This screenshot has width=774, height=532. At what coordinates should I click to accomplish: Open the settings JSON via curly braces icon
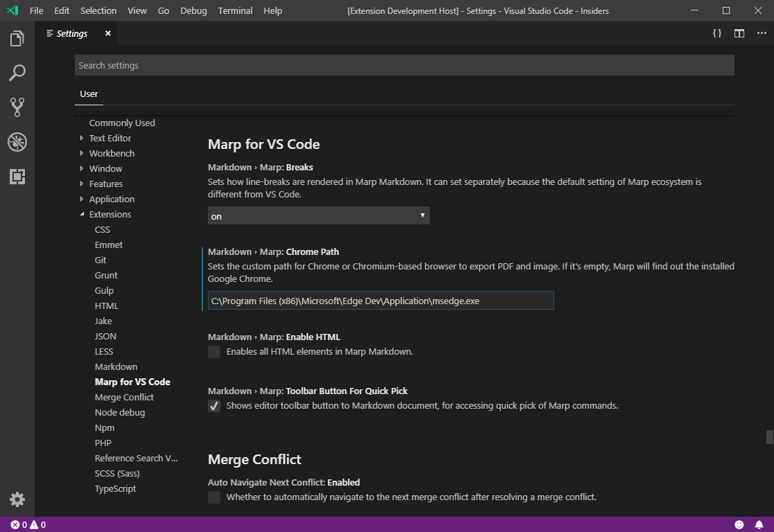[717, 33]
